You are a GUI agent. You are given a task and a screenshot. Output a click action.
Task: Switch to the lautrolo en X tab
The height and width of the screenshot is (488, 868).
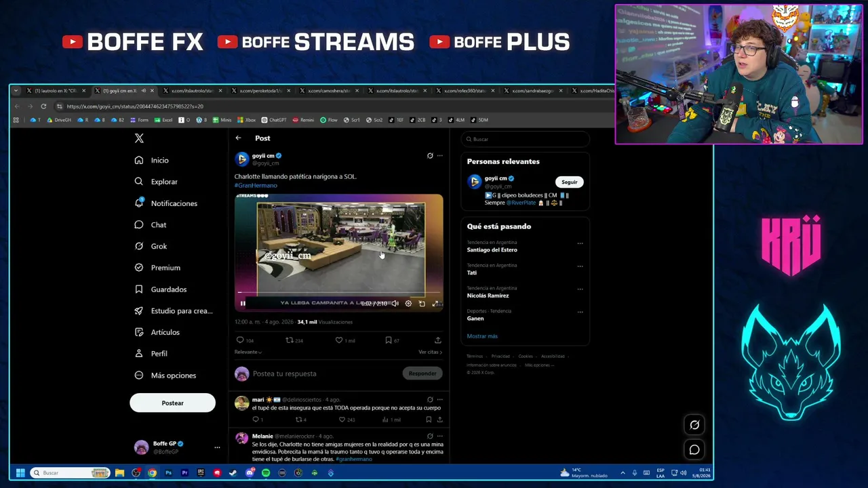point(56,91)
